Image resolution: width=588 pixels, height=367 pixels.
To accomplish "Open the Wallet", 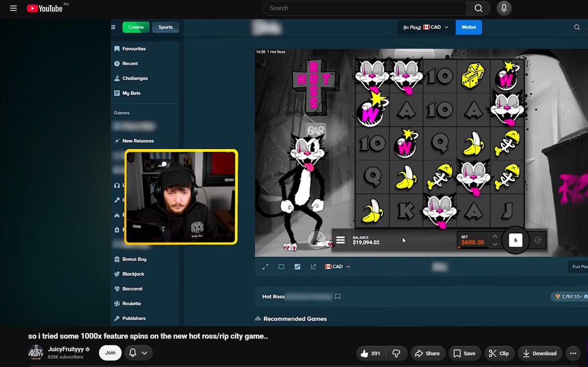I will (469, 27).
